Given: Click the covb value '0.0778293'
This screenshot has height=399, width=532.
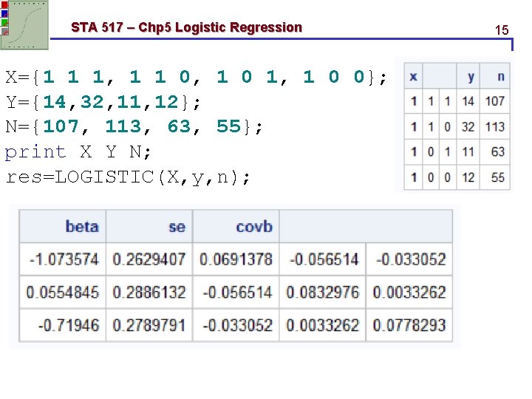Looking at the screenshot, I should tap(409, 325).
